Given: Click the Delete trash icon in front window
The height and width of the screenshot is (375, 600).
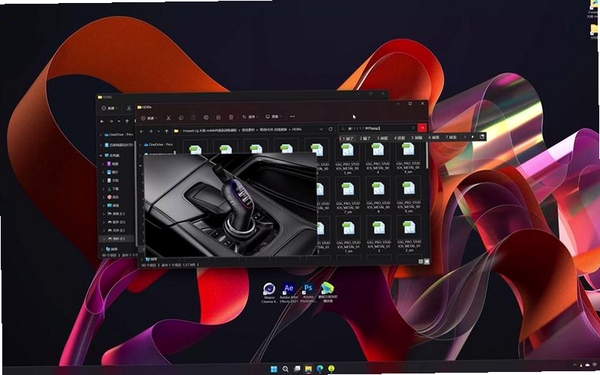Looking at the screenshot, I should pos(231,117).
